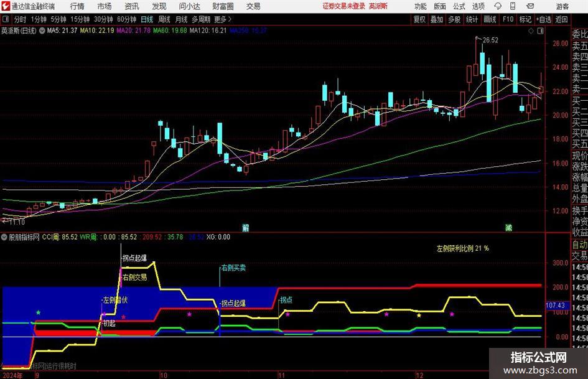588x379 pixels.
Task: Click the MA20: 21.78 value
Action: pyautogui.click(x=134, y=30)
